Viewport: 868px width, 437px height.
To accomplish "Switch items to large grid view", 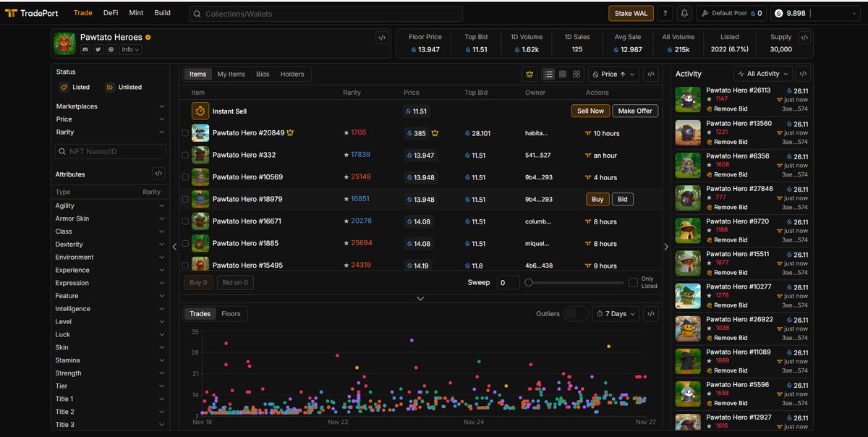I will 576,74.
